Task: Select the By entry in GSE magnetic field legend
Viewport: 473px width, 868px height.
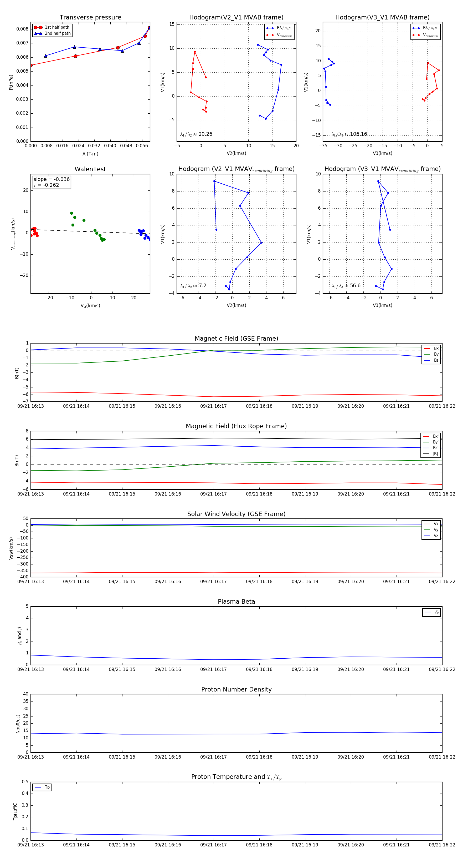Action: (431, 354)
